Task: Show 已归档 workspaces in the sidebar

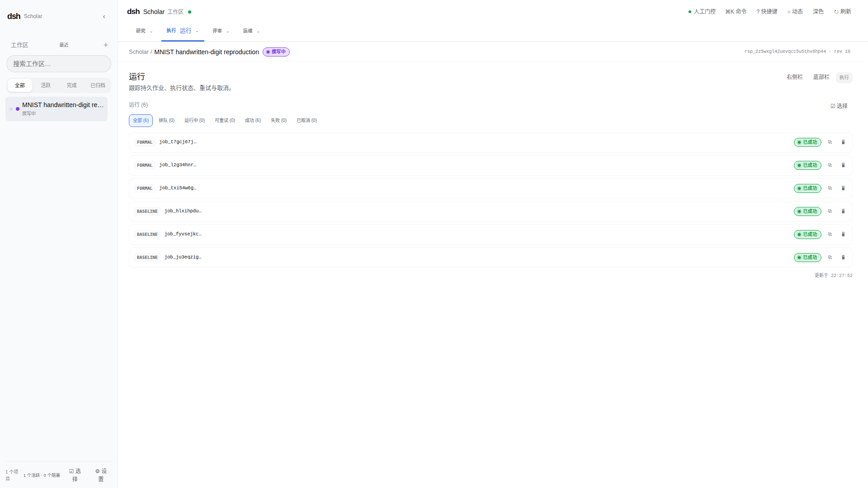Action: [x=98, y=85]
